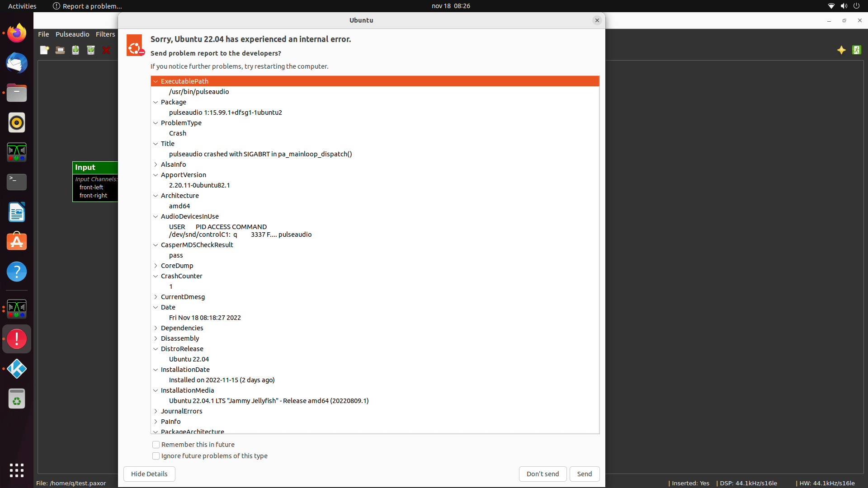Collapse the CrashCounter entry
Image resolution: width=868 pixels, height=488 pixels.
(x=156, y=276)
